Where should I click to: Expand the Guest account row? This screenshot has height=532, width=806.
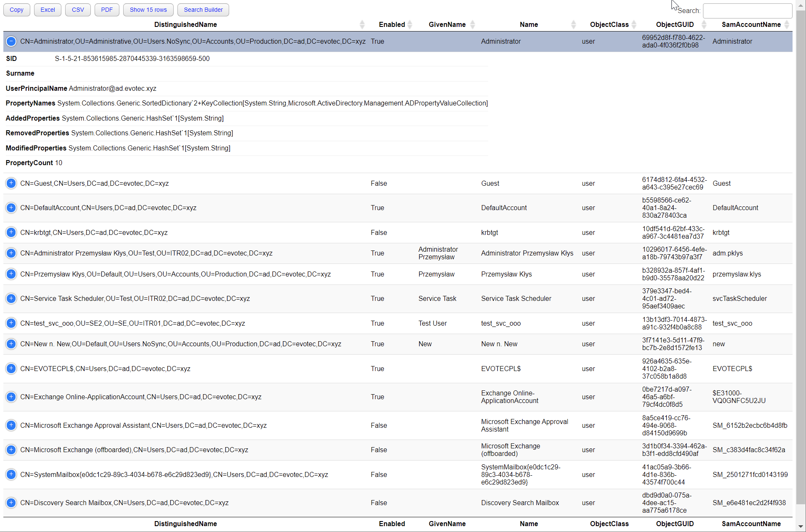click(11, 183)
